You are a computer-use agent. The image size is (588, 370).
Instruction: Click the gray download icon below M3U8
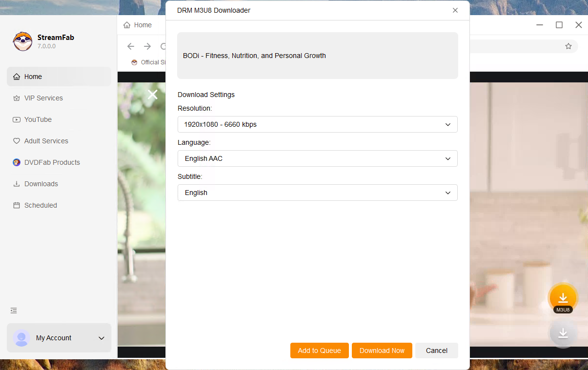pyautogui.click(x=563, y=333)
